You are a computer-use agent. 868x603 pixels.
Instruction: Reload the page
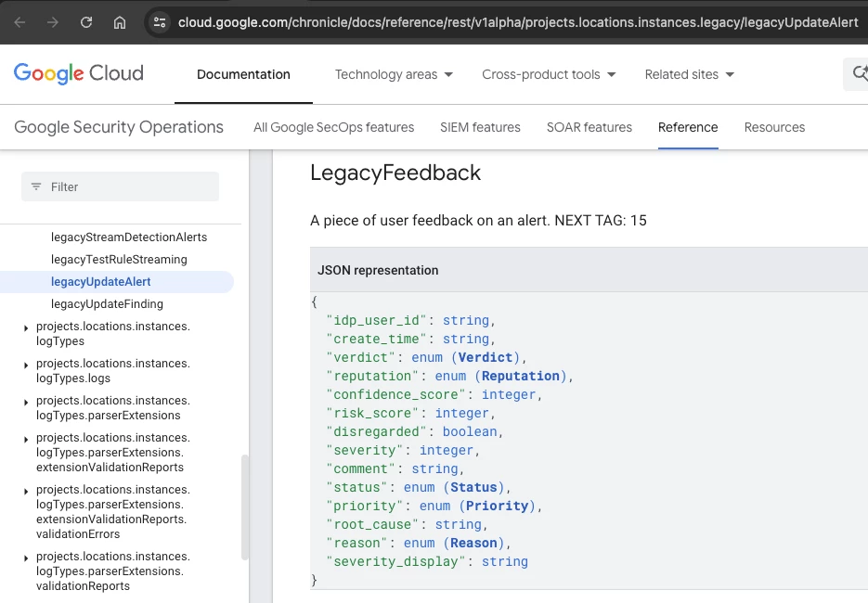click(x=85, y=22)
